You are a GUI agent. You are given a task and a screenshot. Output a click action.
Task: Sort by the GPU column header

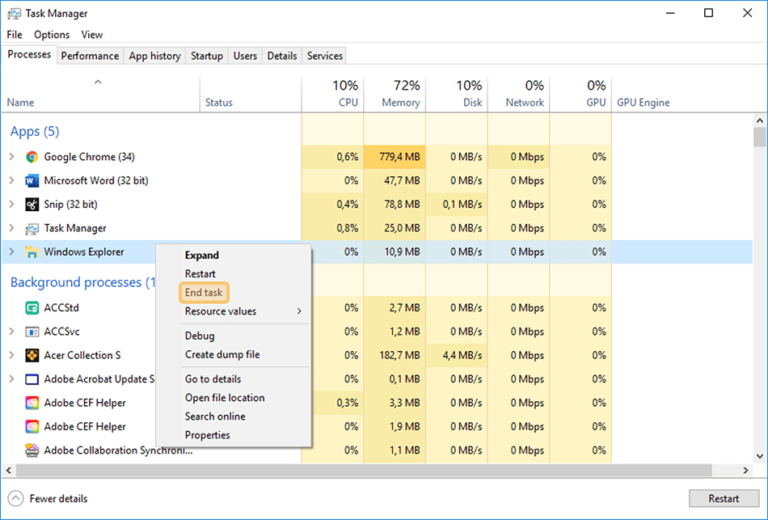tap(580, 95)
